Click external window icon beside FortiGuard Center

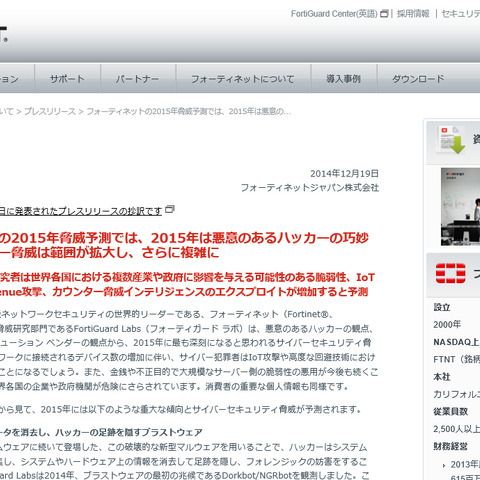pos(384,14)
